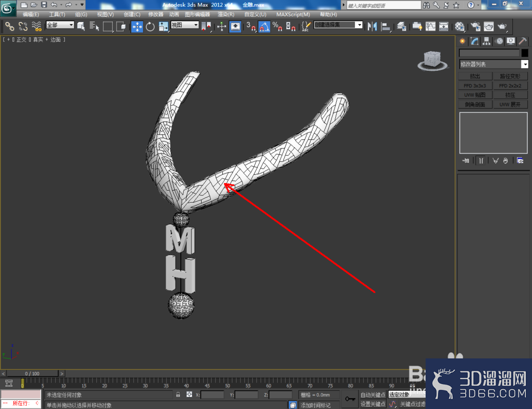Toggle 3D Snaps
This screenshot has width=532, height=409.
click(251, 26)
